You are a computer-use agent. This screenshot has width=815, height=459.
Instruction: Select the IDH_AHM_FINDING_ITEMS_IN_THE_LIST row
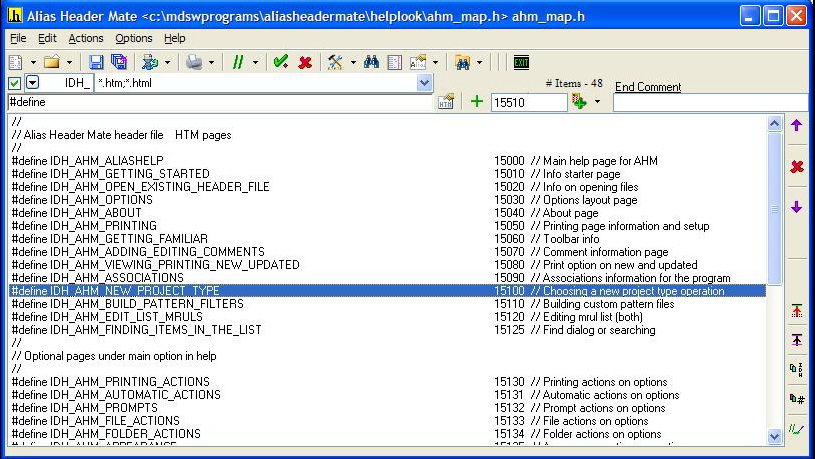tap(388, 330)
